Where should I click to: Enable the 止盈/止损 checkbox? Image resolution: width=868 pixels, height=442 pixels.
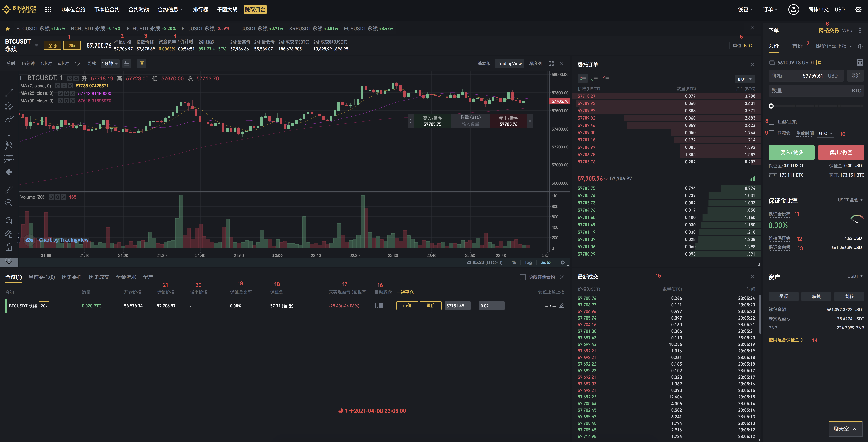tap(771, 122)
